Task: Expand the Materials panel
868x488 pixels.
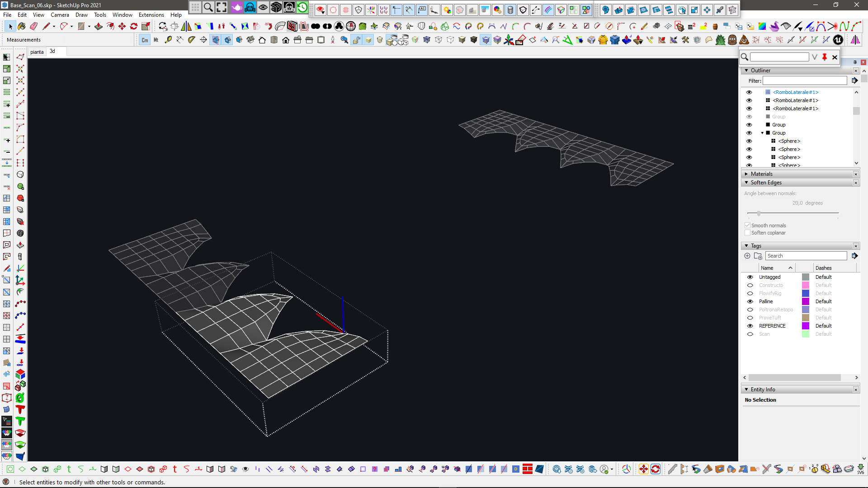Action: pos(746,174)
